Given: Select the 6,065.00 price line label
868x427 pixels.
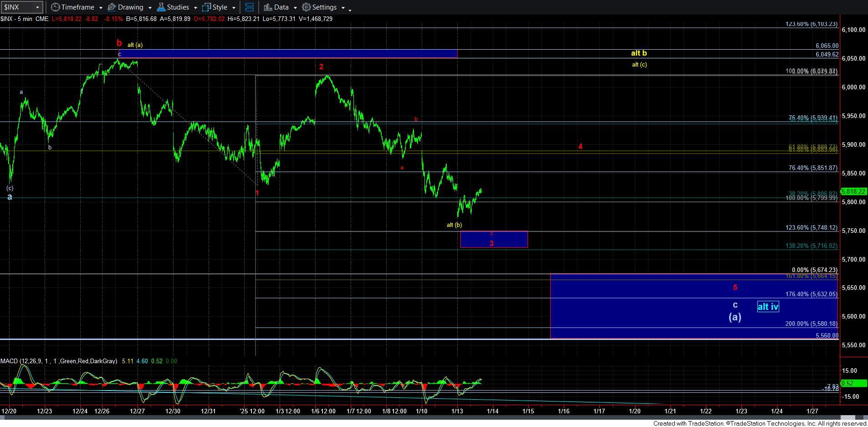Looking at the screenshot, I should pos(827,46).
